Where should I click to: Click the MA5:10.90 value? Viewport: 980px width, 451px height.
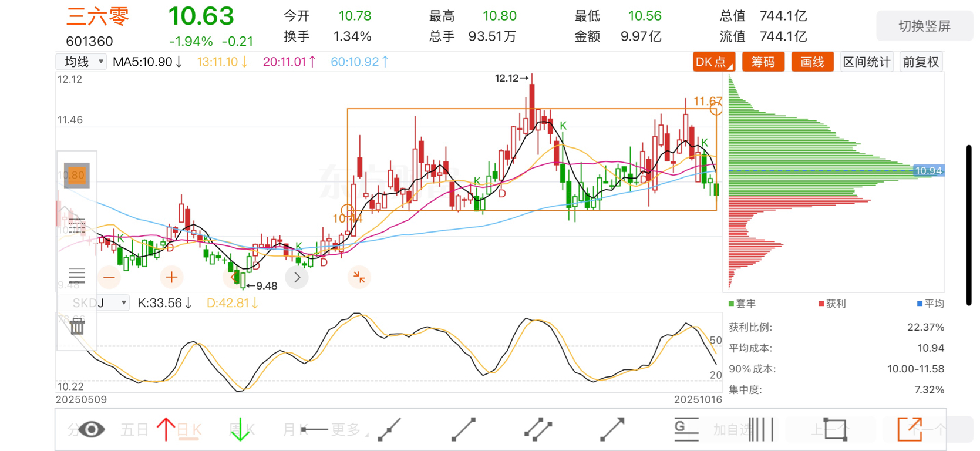147,62
